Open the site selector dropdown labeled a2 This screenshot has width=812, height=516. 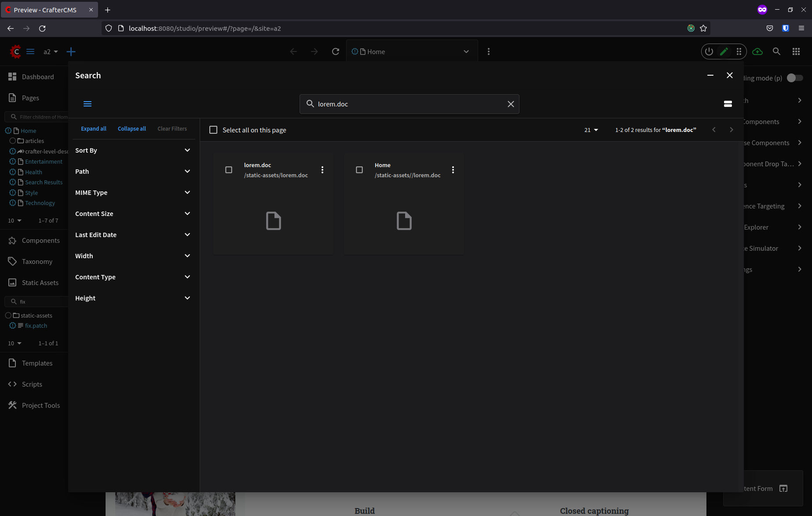click(x=50, y=51)
